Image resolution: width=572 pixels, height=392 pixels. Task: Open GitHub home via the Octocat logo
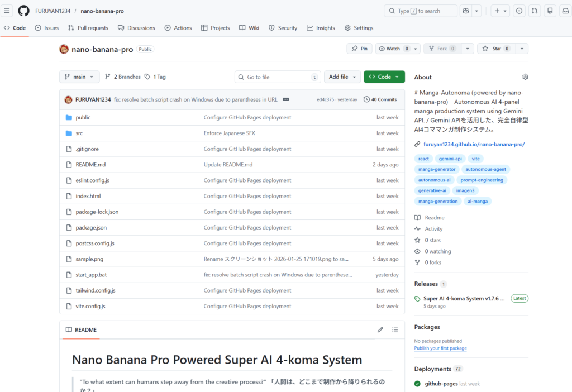[x=23, y=11]
